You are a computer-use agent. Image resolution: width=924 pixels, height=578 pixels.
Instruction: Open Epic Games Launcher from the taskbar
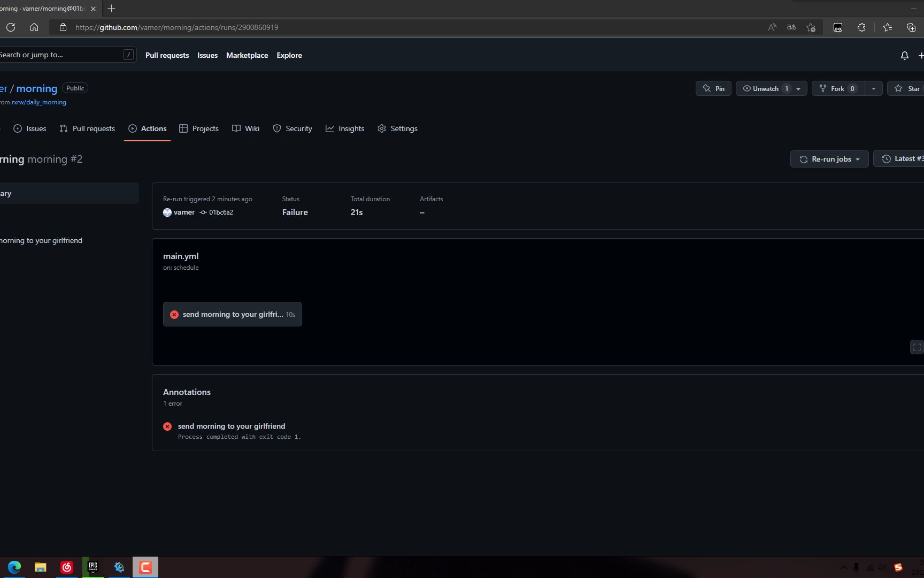[93, 567]
